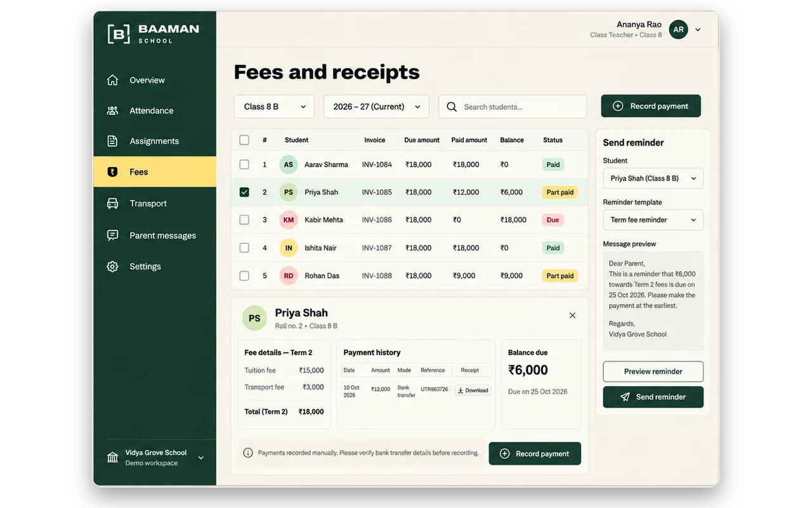
Task: Click the search magnifier icon
Action: point(452,107)
